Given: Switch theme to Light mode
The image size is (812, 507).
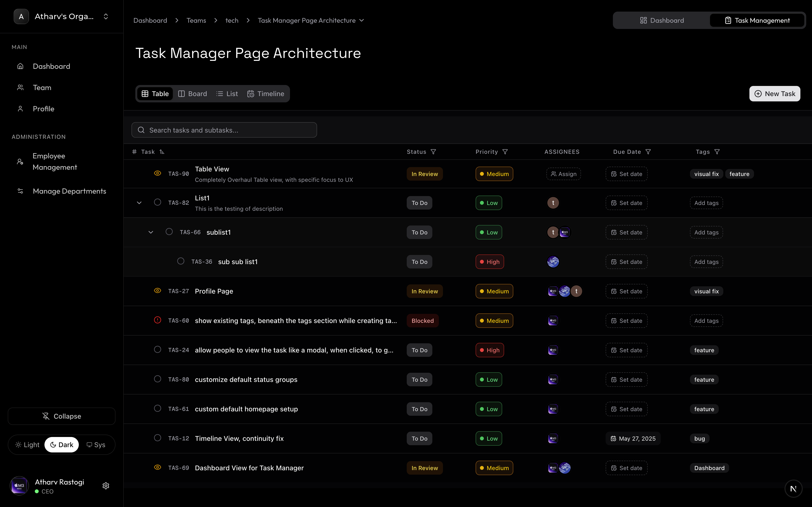Looking at the screenshot, I should (x=28, y=445).
